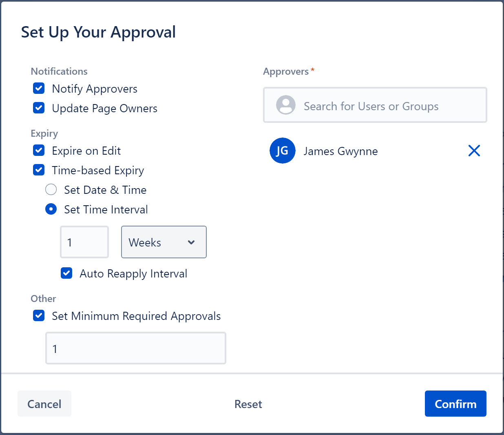Image resolution: width=504 pixels, height=435 pixels.
Task: Focus the minimum required approvals input
Action: pos(135,348)
